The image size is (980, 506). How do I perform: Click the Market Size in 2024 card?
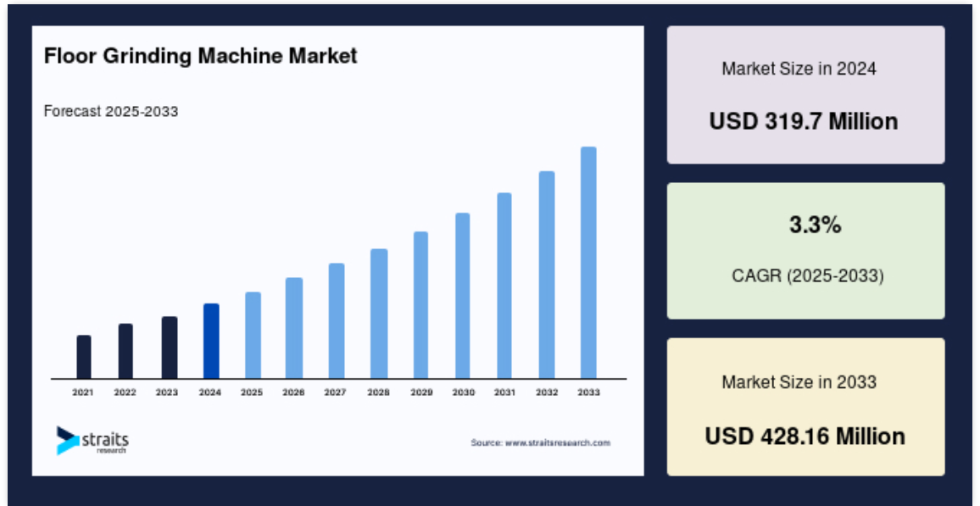click(805, 95)
